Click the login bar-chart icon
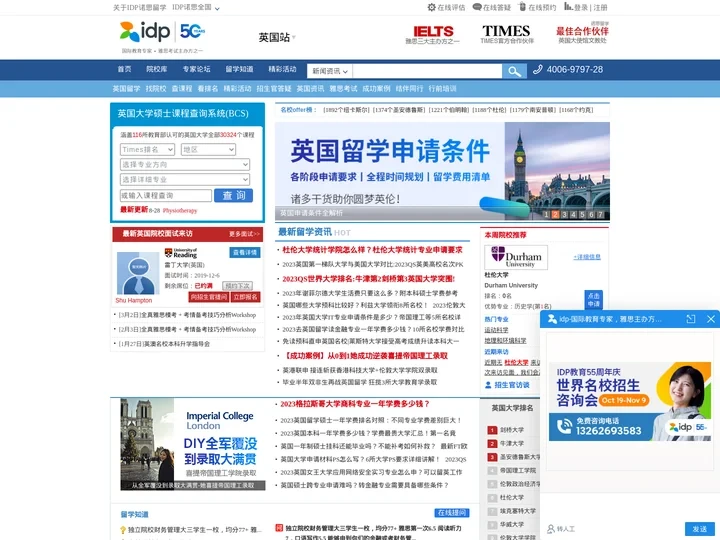Viewport: 720px width, 540px height. [568, 7]
